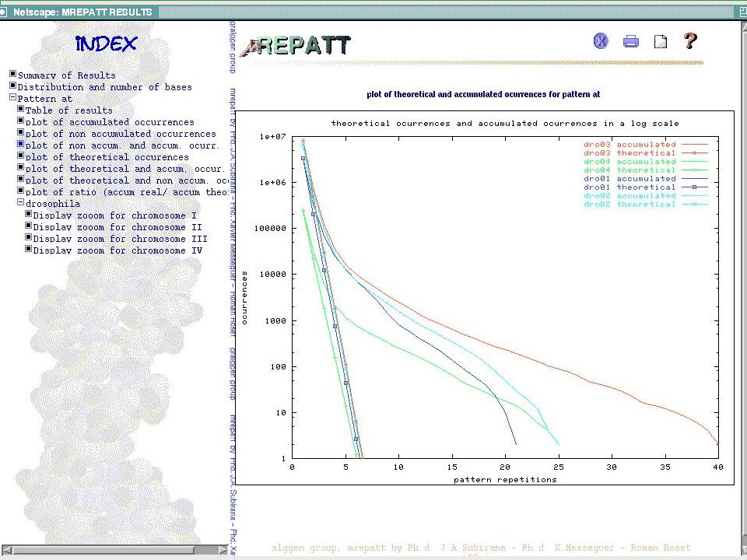Image resolution: width=747 pixels, height=560 pixels.
Task: Open plot of theoretical occurences
Action: (x=107, y=157)
